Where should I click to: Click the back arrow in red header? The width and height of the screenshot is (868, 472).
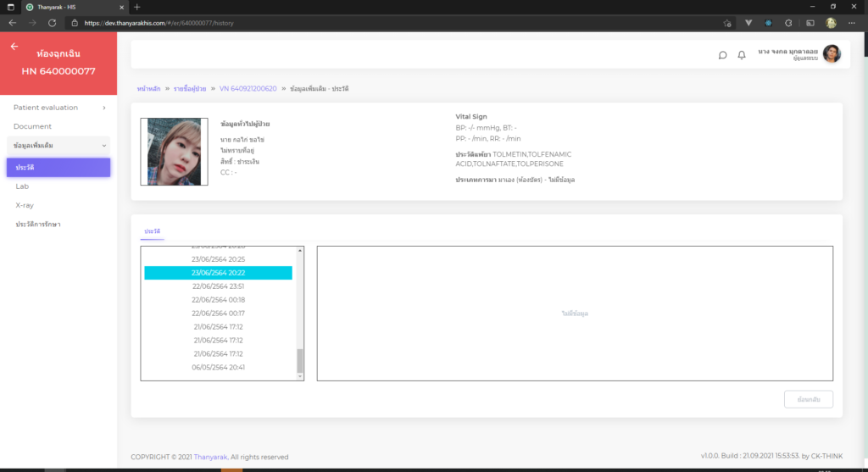click(x=14, y=47)
